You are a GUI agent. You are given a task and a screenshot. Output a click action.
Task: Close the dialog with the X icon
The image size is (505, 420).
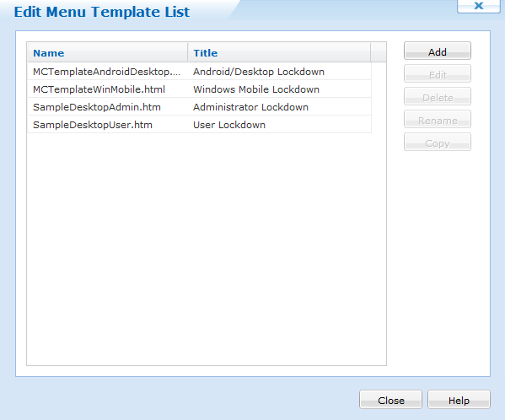pyautogui.click(x=479, y=6)
